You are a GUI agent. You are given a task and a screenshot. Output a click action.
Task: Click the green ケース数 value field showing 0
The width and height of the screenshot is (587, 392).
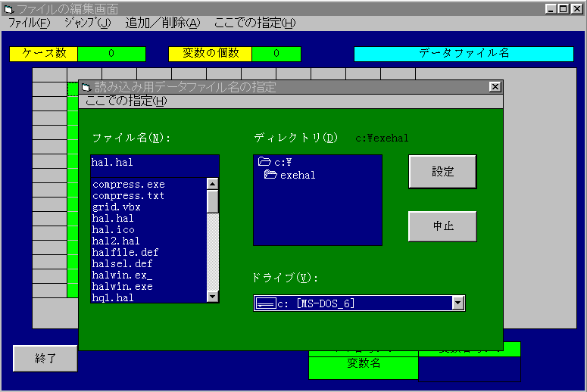click(x=111, y=54)
